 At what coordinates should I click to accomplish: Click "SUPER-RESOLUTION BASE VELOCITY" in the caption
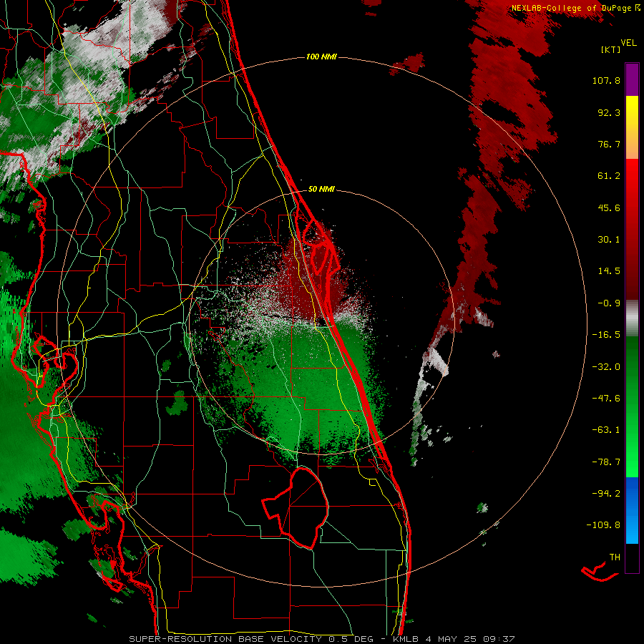(225, 639)
